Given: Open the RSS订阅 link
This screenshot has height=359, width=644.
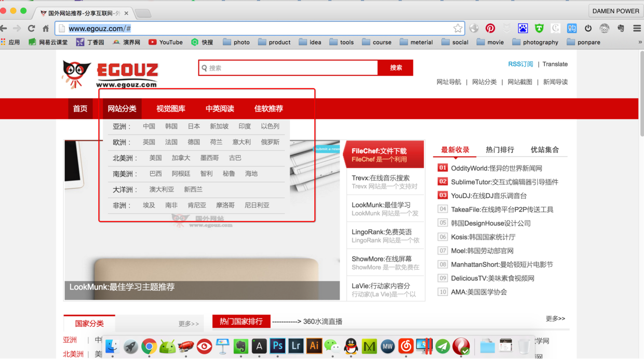Looking at the screenshot, I should [x=520, y=64].
